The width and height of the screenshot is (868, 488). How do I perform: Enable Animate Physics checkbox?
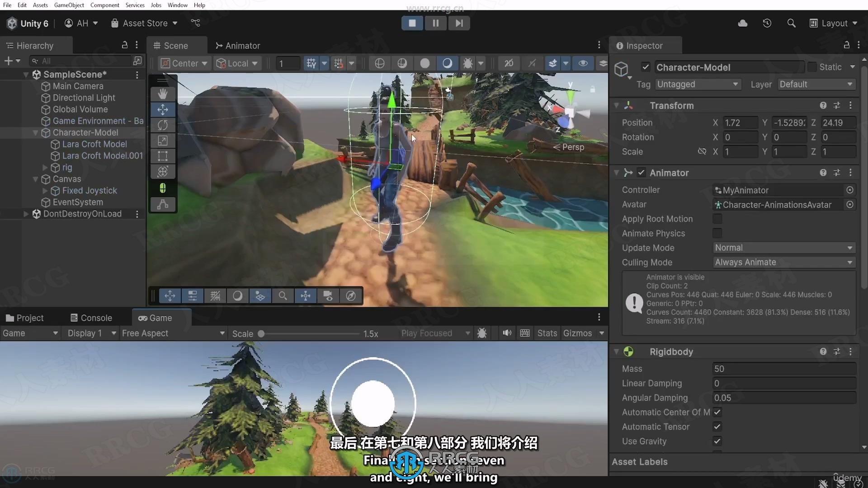717,233
